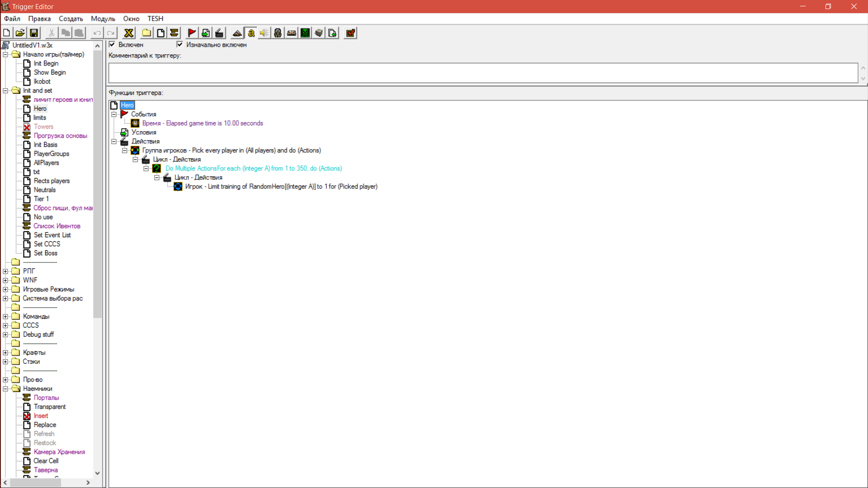Viewport: 868px width, 488px height.
Task: Open the Модуль menu
Action: [103, 19]
